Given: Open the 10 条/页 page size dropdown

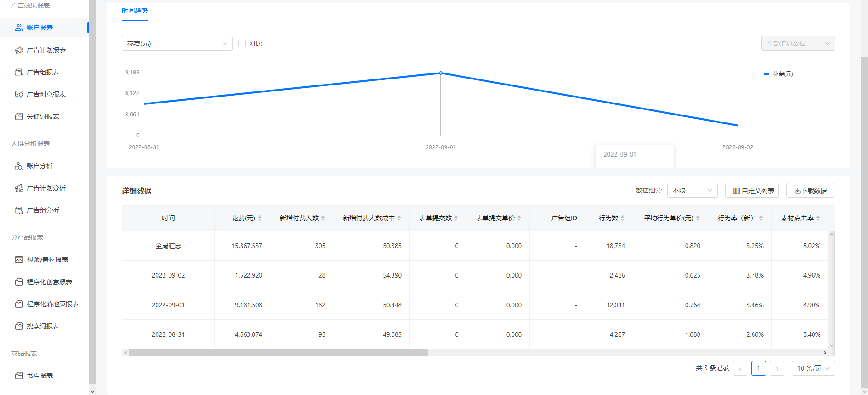Looking at the screenshot, I should 813,368.
